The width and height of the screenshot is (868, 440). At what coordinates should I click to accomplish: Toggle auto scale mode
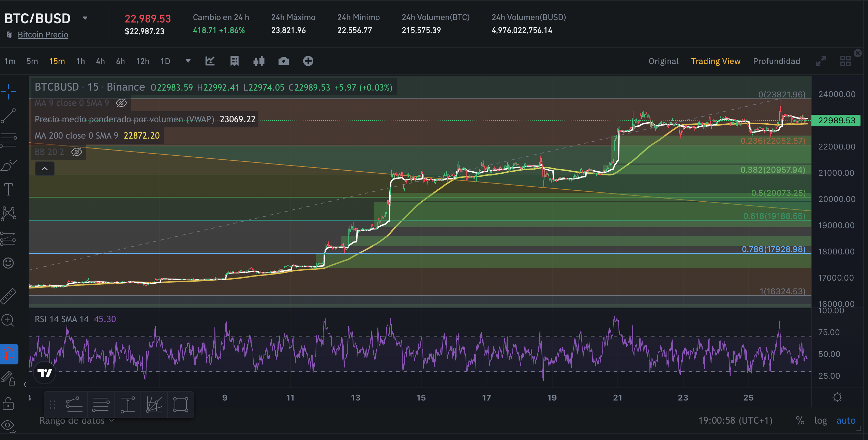coord(846,421)
